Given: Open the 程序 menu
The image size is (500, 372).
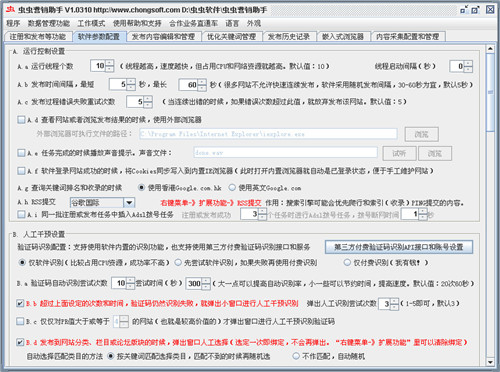Looking at the screenshot, I should click(x=13, y=23).
